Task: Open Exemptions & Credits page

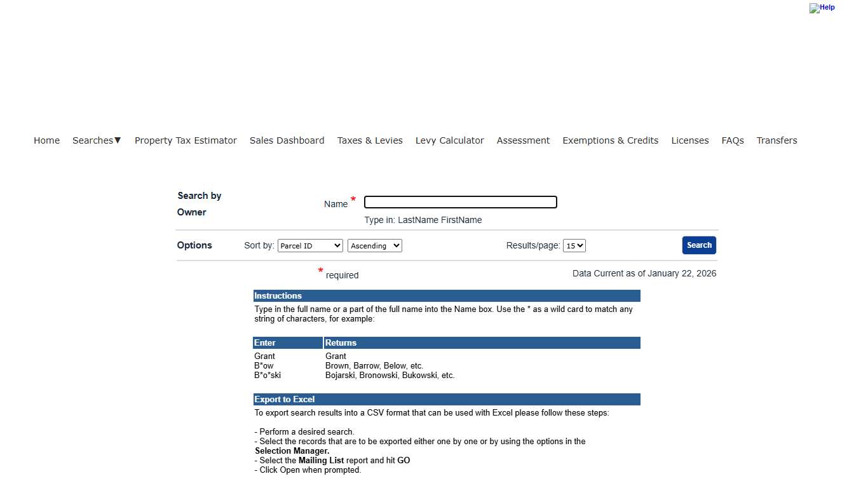Action: coord(610,140)
